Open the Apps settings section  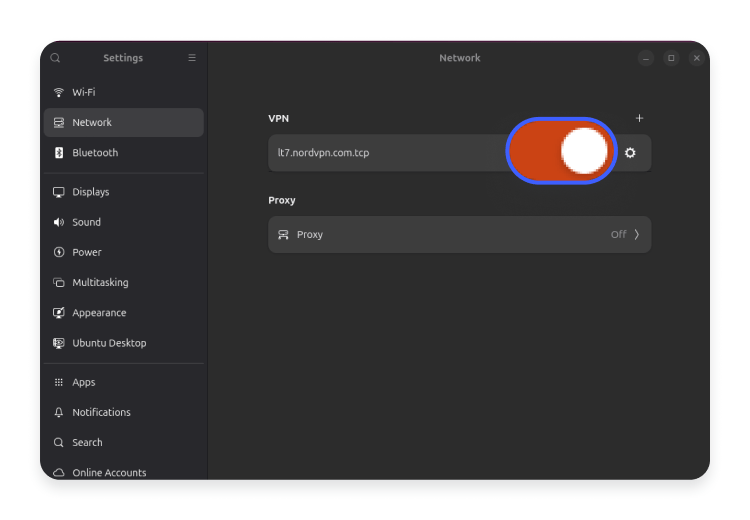(84, 382)
